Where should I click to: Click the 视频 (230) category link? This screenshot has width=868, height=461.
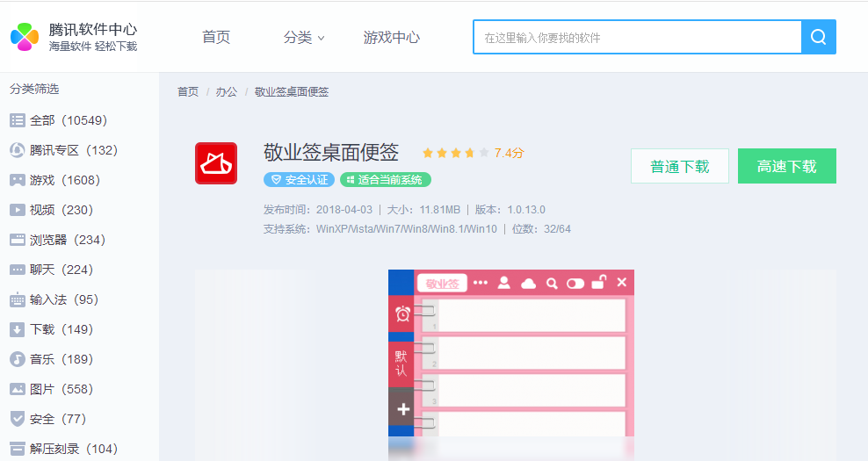[x=61, y=210]
